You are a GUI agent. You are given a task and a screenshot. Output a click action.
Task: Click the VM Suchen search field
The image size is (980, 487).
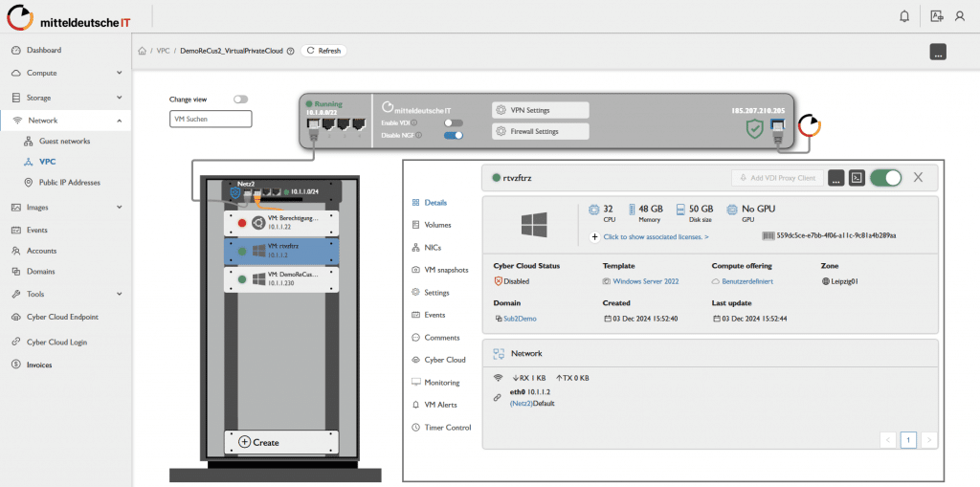pyautogui.click(x=211, y=119)
